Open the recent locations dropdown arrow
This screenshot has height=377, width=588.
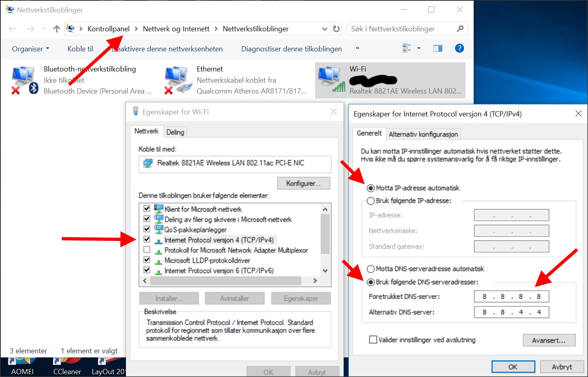(44, 29)
